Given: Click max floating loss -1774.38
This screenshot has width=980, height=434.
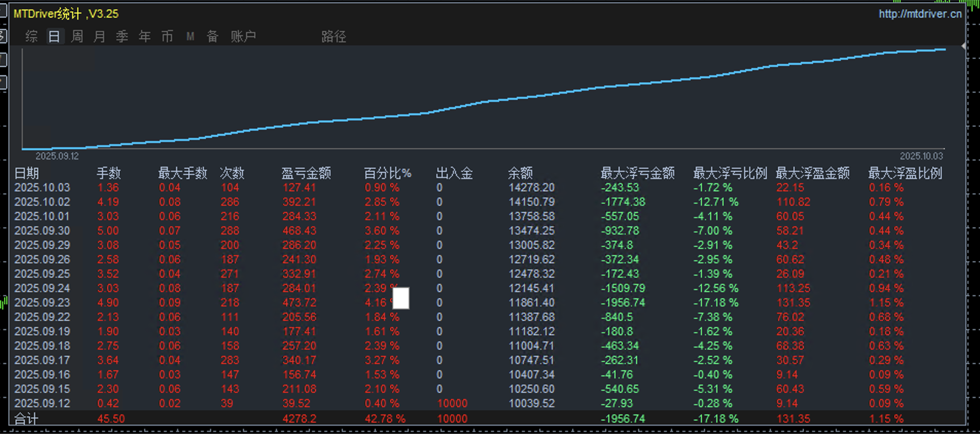Looking at the screenshot, I should [623, 202].
